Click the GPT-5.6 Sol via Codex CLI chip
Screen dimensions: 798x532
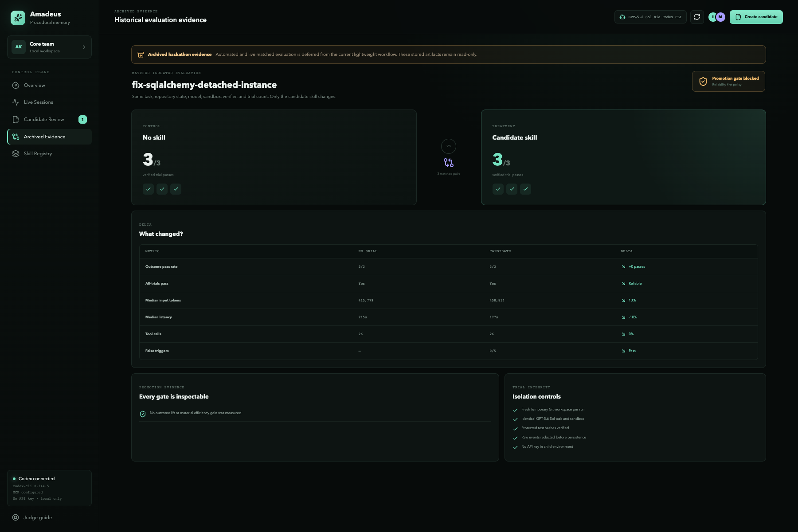pos(650,17)
